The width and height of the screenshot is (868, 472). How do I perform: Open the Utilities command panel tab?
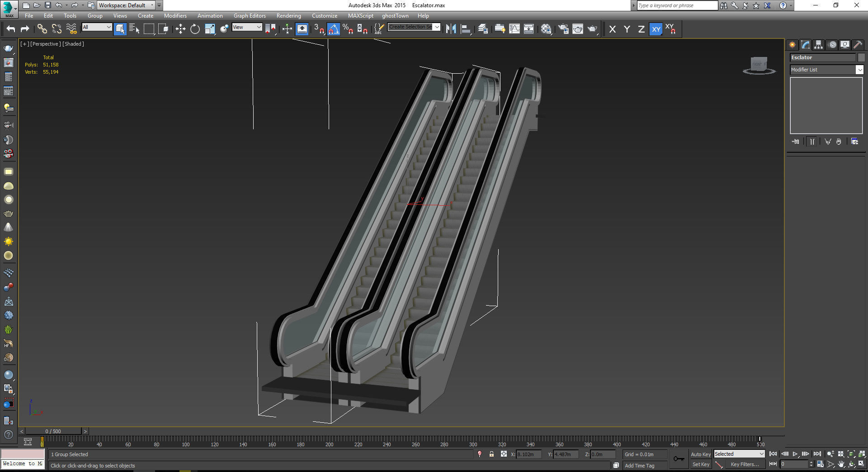(x=858, y=45)
